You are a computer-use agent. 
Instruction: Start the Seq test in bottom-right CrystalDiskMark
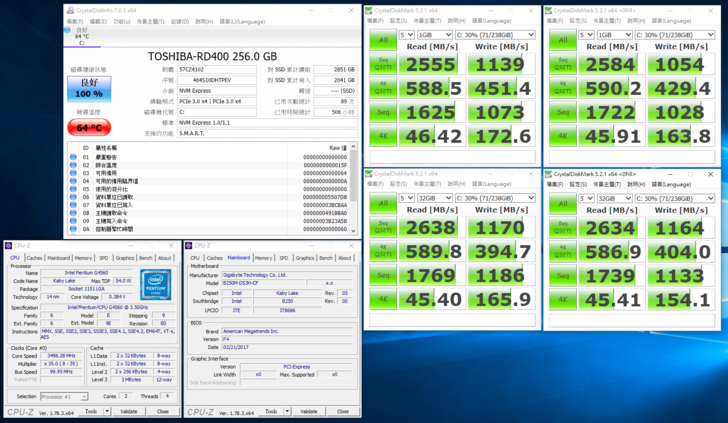click(x=561, y=275)
